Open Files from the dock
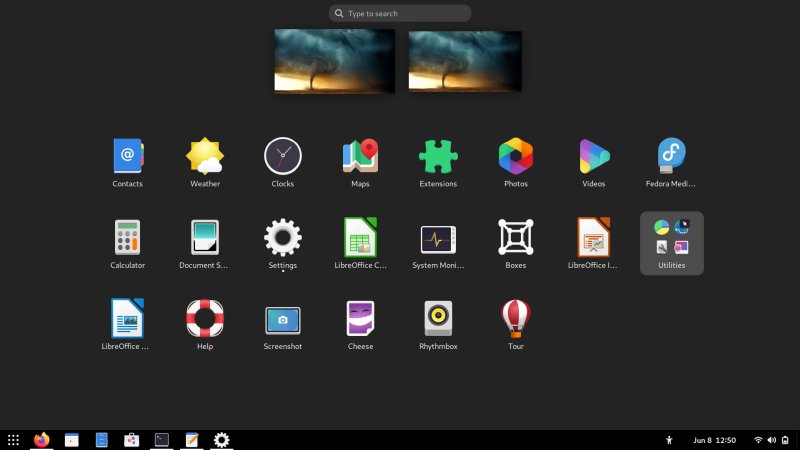 click(x=102, y=440)
